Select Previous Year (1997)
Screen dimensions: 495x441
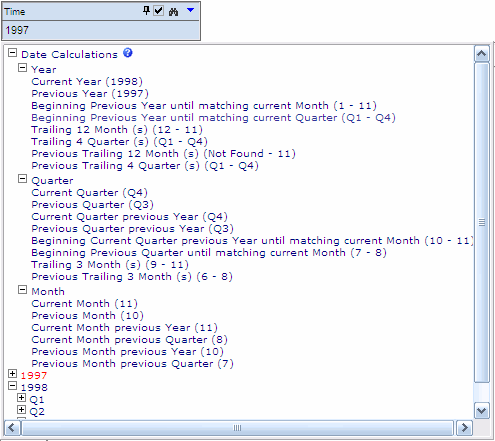click(90, 94)
